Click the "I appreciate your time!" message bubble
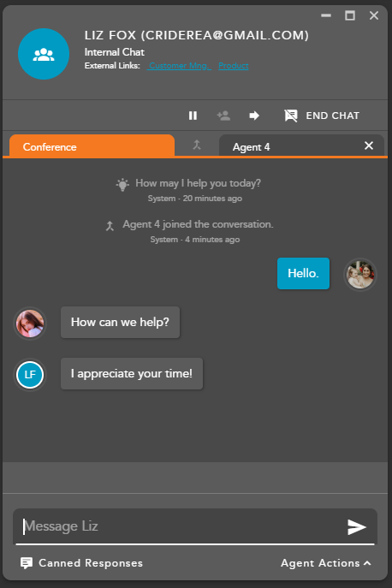This screenshot has height=588, width=392. click(132, 373)
